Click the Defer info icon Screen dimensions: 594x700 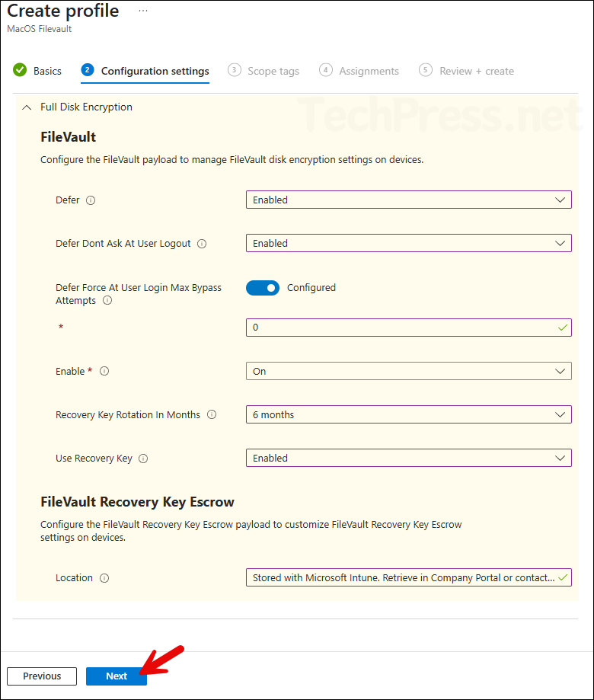[91, 200]
